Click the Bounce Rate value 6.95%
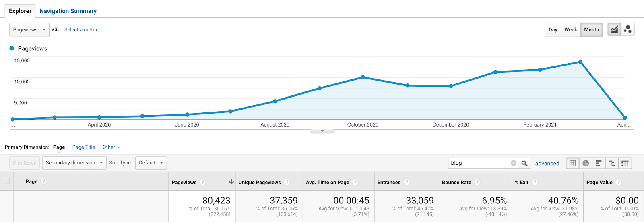Viewport: 644px width, 222px height. pyautogui.click(x=494, y=200)
